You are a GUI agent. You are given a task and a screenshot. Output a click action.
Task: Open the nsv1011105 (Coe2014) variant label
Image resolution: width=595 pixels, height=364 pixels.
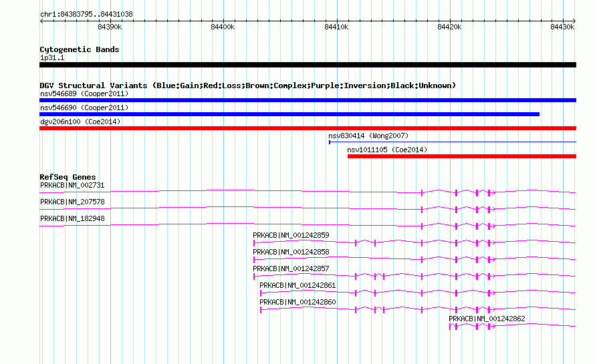pos(387,150)
